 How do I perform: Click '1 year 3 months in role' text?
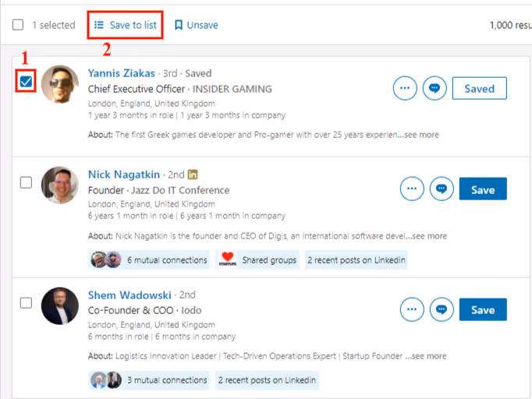pyautogui.click(x=130, y=115)
